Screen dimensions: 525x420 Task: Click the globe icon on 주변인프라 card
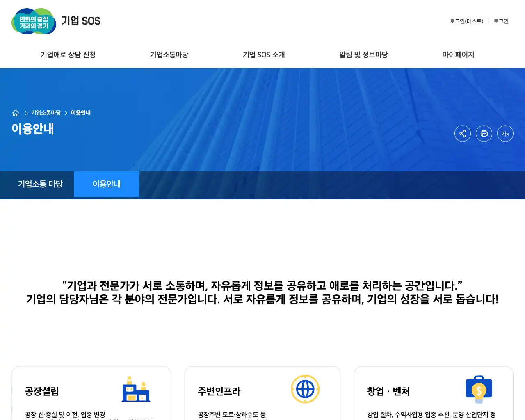click(x=305, y=389)
